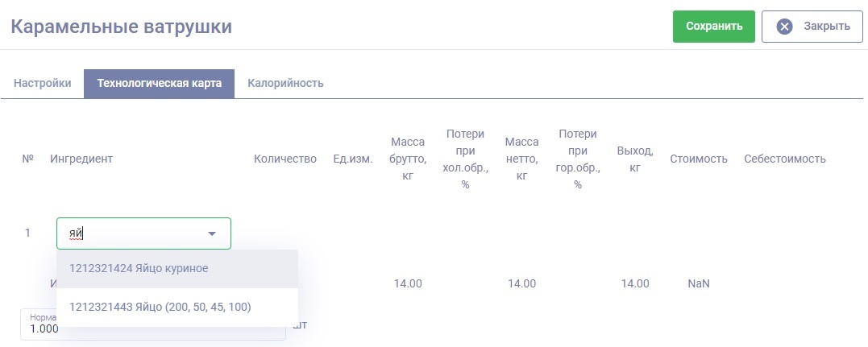Click the Стоимость column header
Image resolution: width=868 pixels, height=347 pixels.
click(698, 159)
